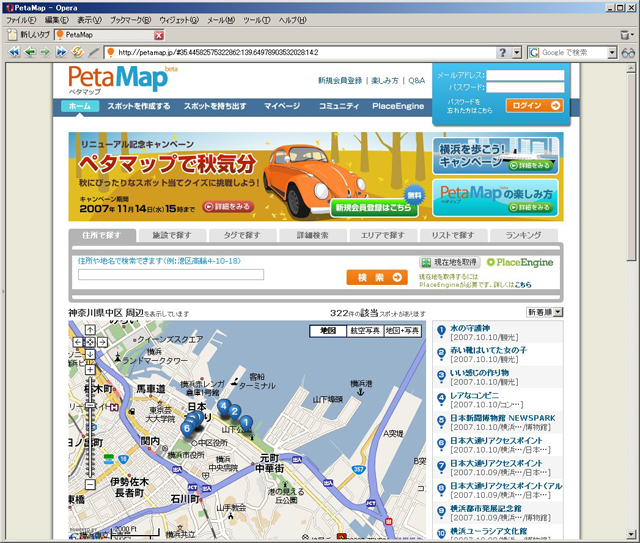
Task: Zoom in the map with plus button
Action: coord(90,370)
